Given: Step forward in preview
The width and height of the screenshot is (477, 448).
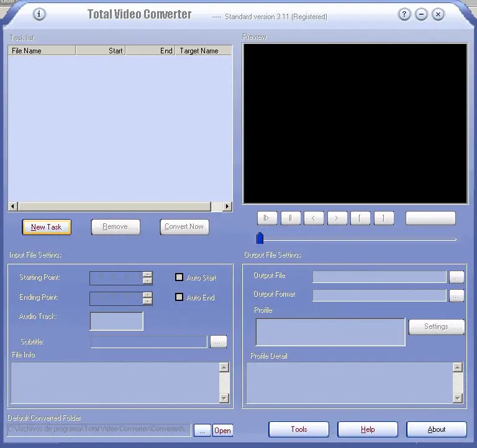Looking at the screenshot, I should coord(337,218).
